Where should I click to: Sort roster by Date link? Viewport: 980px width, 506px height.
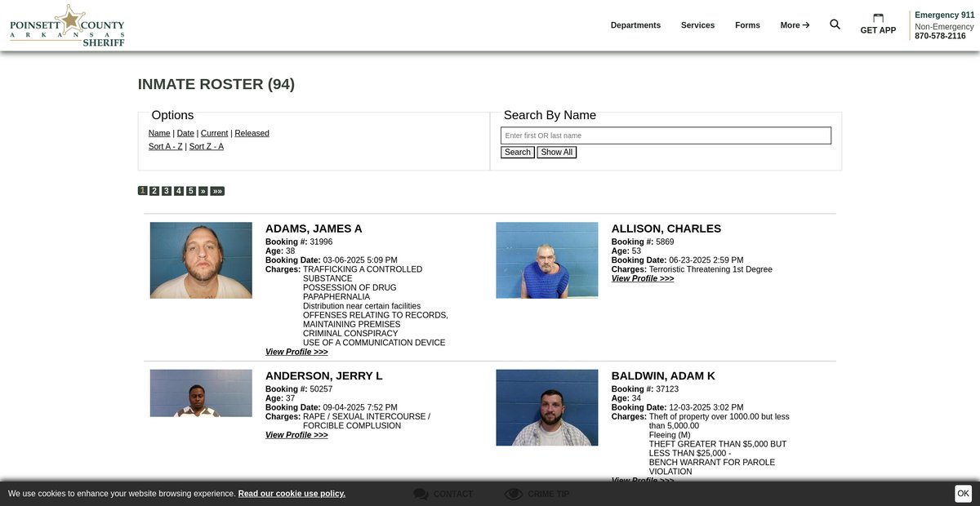[185, 133]
